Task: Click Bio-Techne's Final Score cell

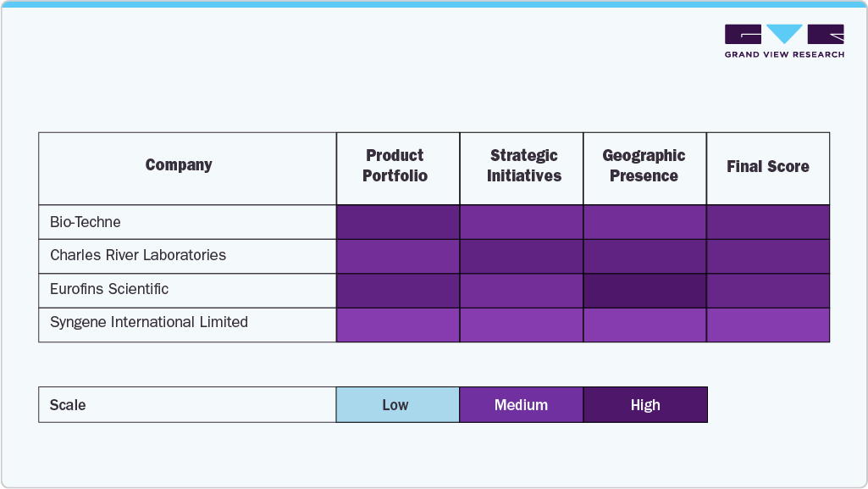Action: [768, 222]
